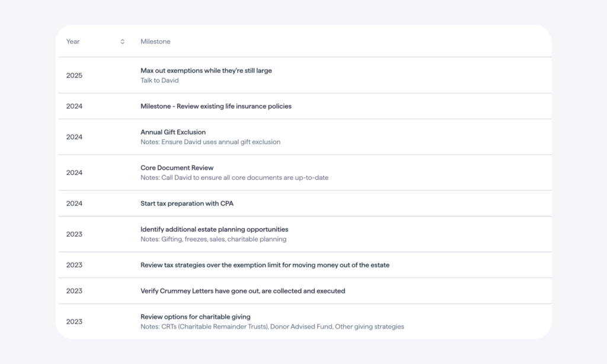The image size is (607, 364).
Task: Click the 2024 year beside Core Document Review
Action: [74, 173]
